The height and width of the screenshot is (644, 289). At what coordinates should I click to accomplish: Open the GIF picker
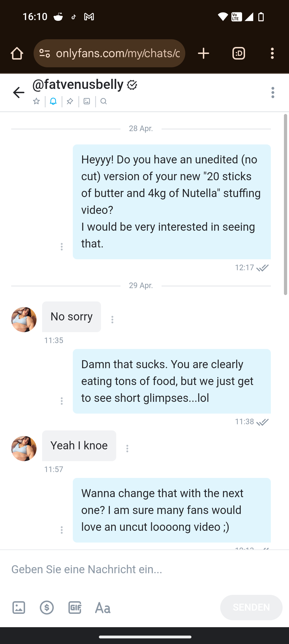pos(75,608)
